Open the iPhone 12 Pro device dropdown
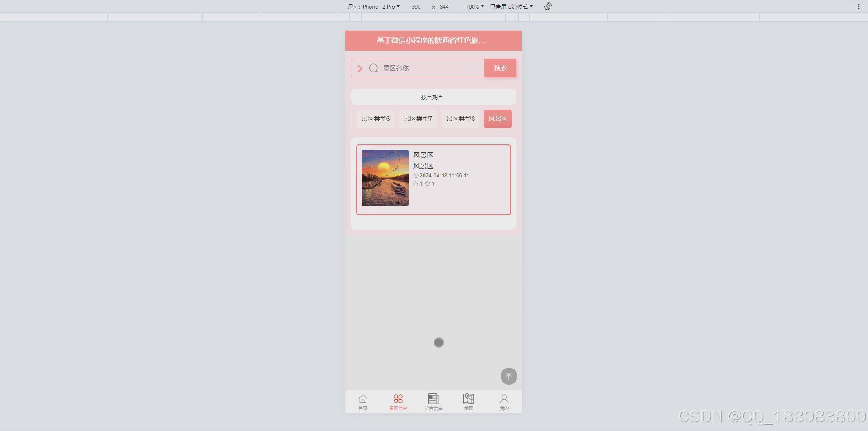Viewport: 868px width, 431px height. pos(374,6)
